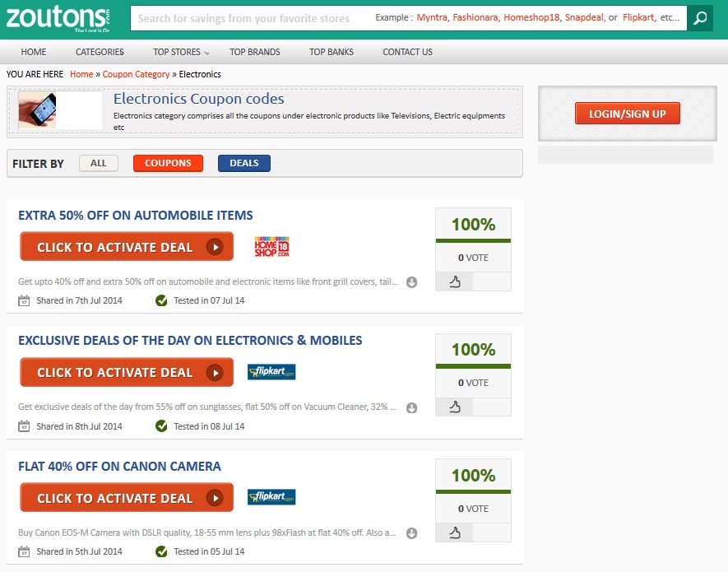Click thumbs-up on the Electronics & Mobiles deal
This screenshot has height=572, width=728.
point(454,407)
